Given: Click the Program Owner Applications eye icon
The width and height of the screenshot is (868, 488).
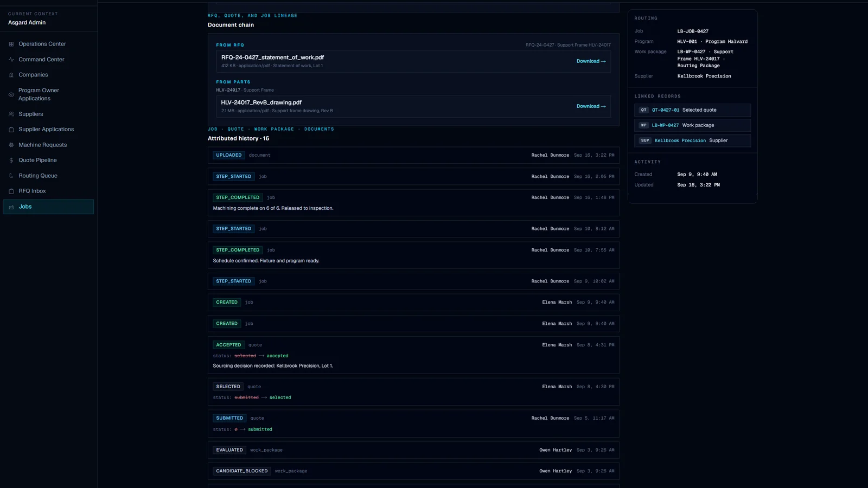Looking at the screenshot, I should coord(11,94).
